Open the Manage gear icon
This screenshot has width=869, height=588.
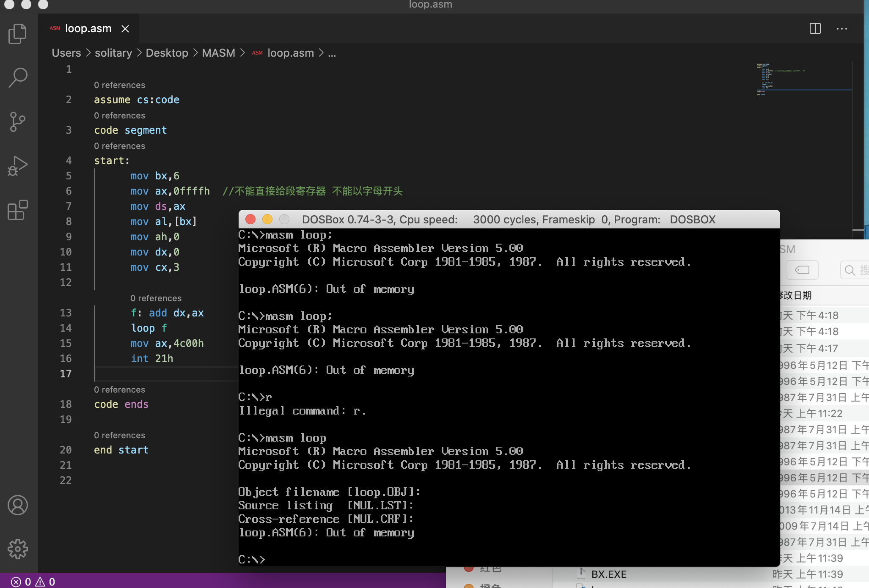[x=17, y=549]
